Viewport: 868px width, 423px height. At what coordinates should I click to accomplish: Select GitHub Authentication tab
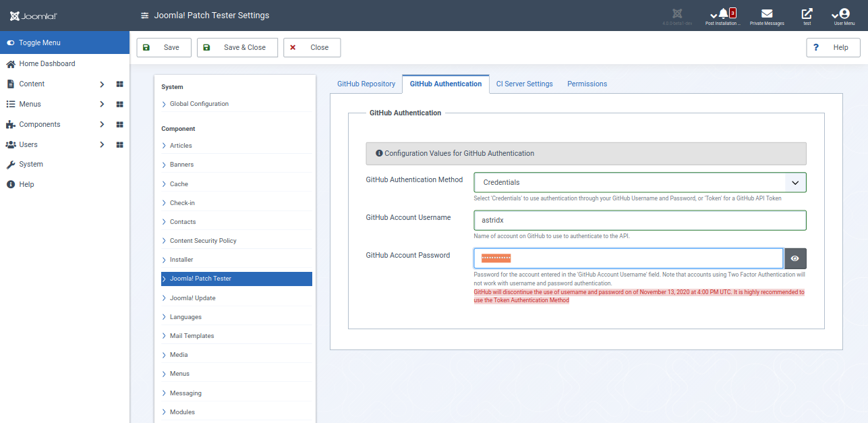(x=446, y=84)
